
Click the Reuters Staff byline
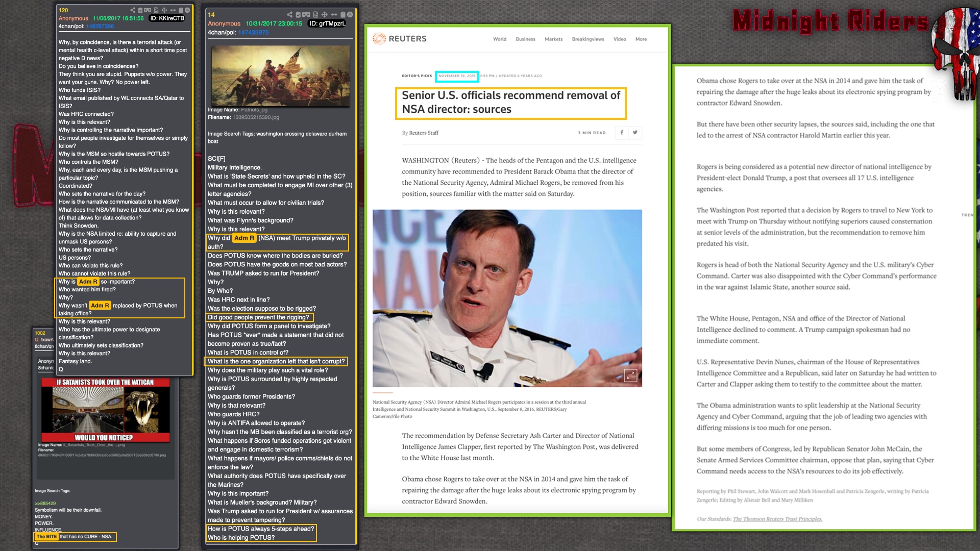tap(424, 133)
